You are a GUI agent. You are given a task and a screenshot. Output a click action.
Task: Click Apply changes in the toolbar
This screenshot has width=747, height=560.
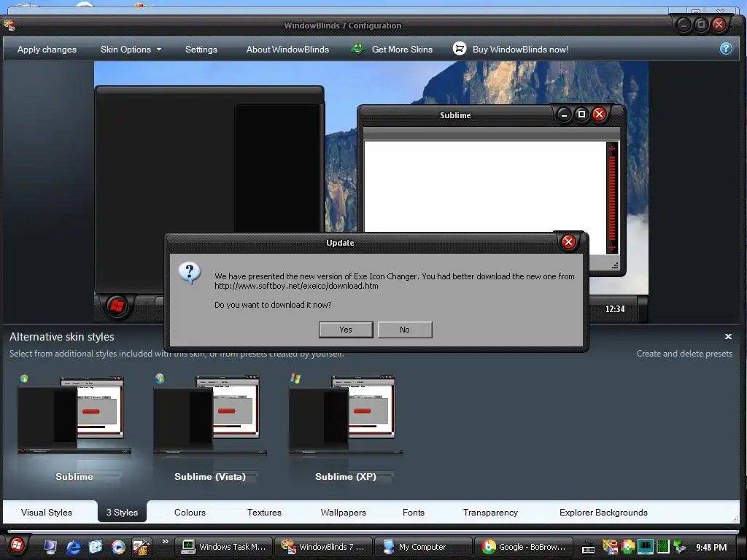click(47, 50)
